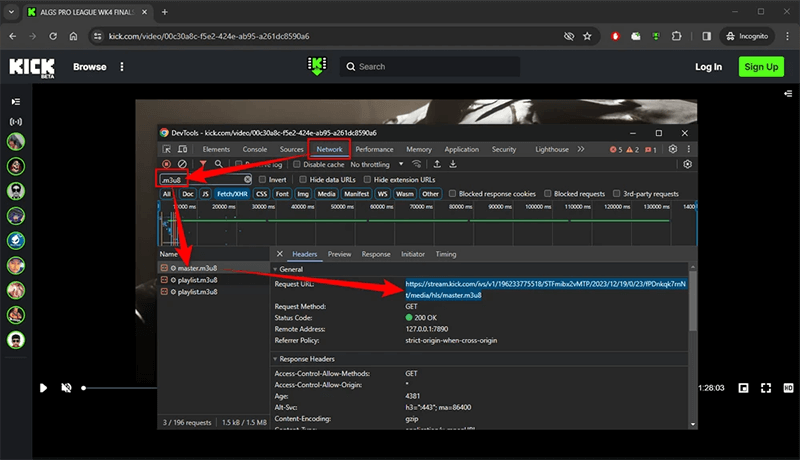800x460 pixels.
Task: Open the Timing tab
Action: (445, 254)
